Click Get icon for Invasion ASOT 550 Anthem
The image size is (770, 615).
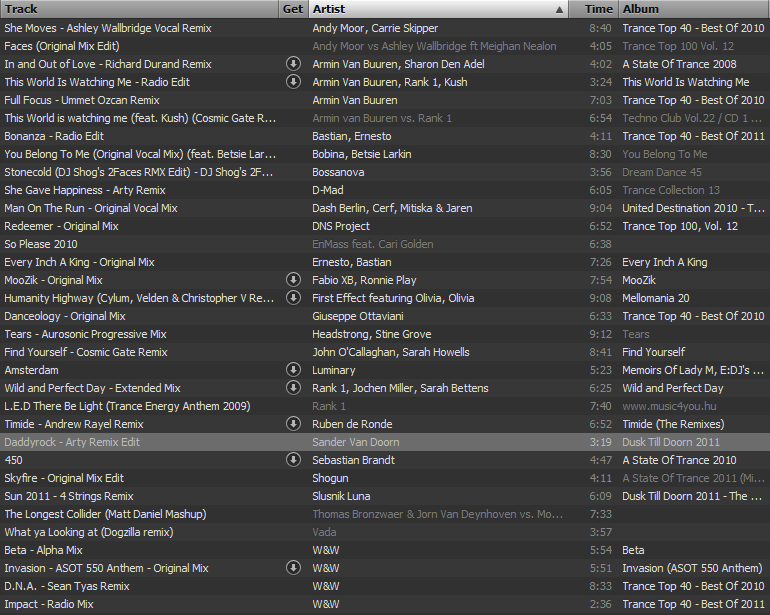[x=293, y=568]
